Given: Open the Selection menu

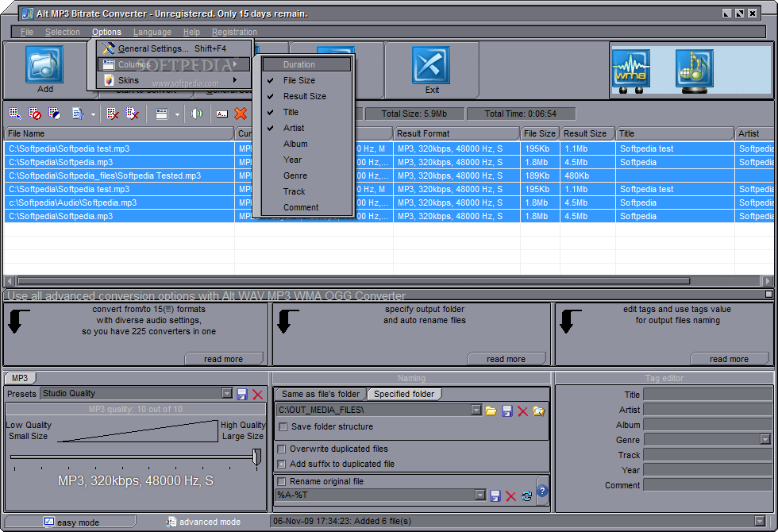Looking at the screenshot, I should pos(63,32).
